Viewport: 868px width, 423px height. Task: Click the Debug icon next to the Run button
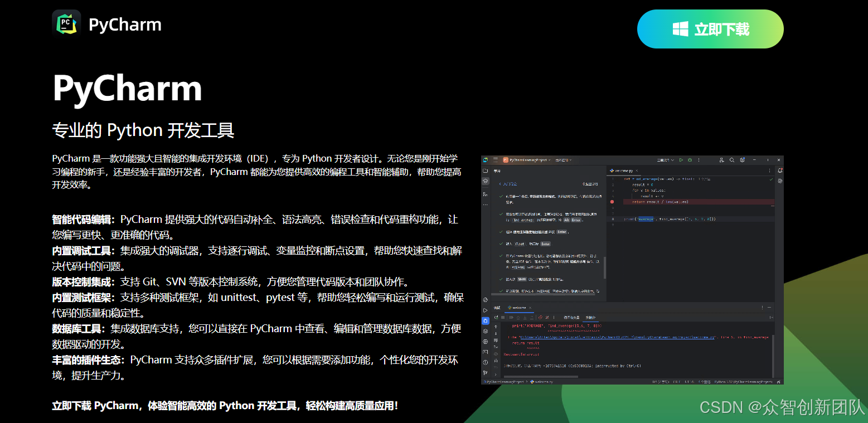tap(689, 160)
